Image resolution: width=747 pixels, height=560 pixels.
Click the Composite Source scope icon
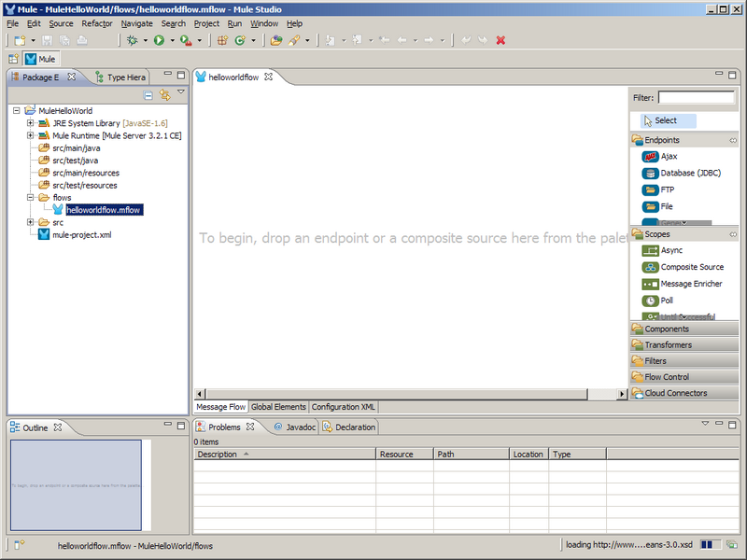650,267
